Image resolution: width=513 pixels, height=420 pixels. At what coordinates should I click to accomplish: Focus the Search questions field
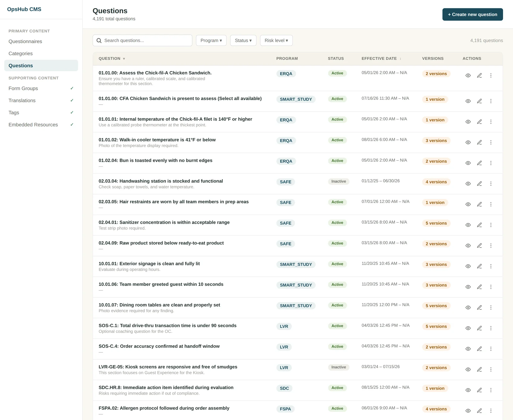tap(142, 40)
